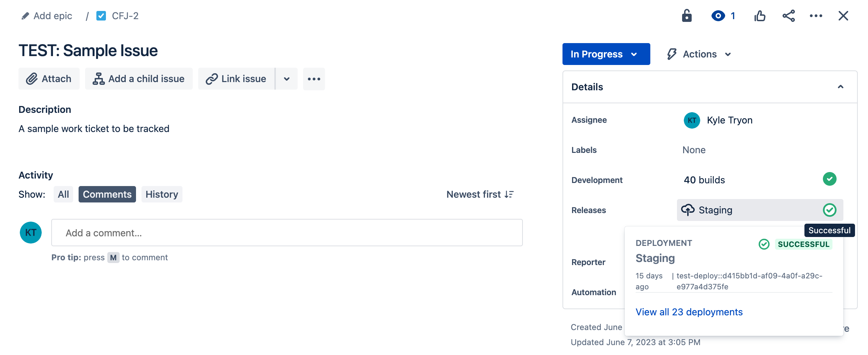Viewport: 868px width, 355px height.
Task: Click the Labels value None
Action: [x=694, y=150]
